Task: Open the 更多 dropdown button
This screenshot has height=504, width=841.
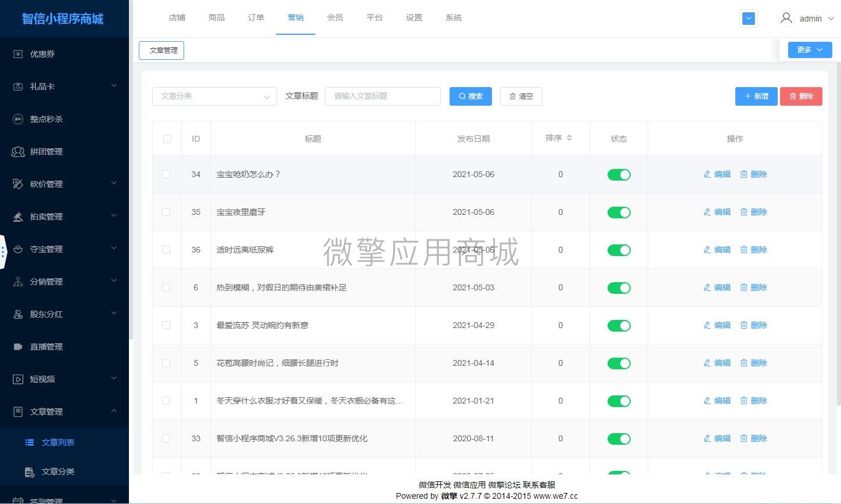Action: [810, 50]
